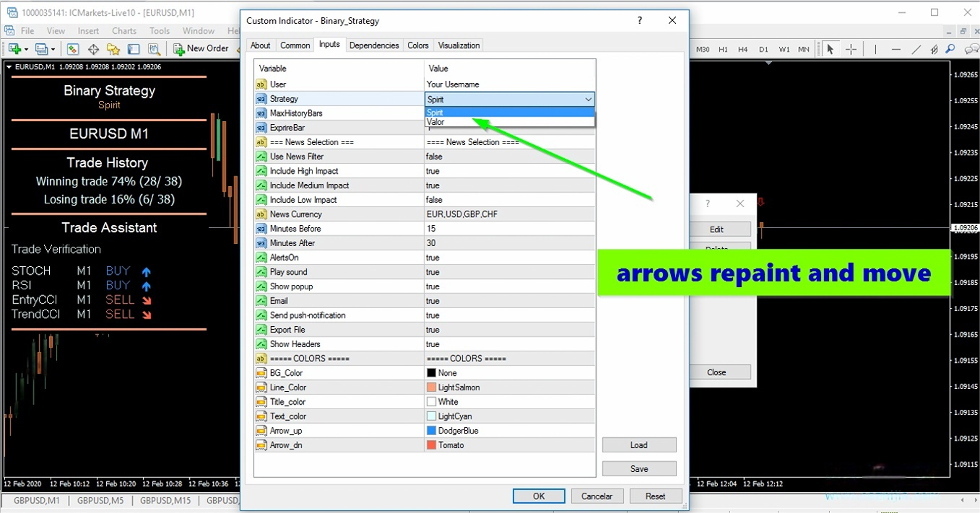Image resolution: width=980 pixels, height=513 pixels.
Task: Click the help question mark in Custom Indicator dialog
Action: coord(640,21)
